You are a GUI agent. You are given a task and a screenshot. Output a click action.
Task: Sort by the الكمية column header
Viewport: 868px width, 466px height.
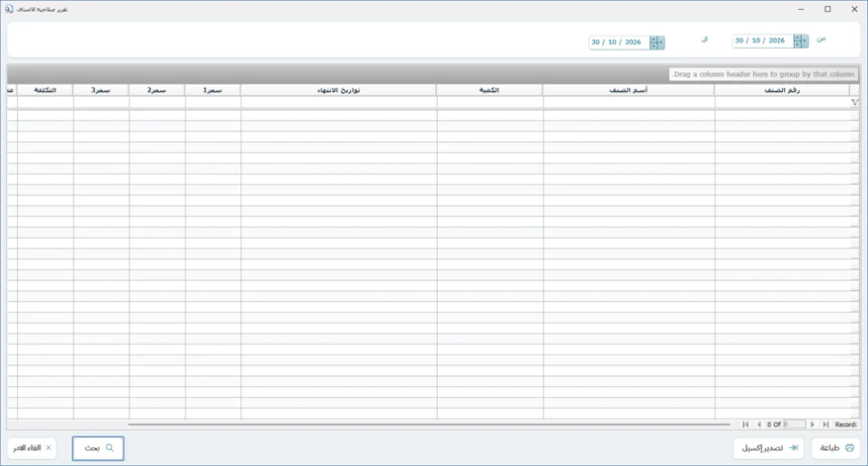click(x=489, y=90)
